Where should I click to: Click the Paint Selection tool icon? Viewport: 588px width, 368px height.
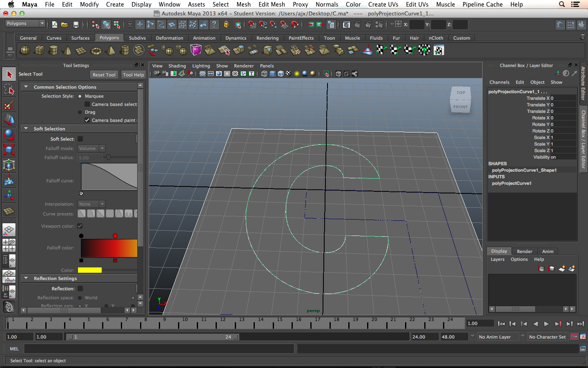(9, 105)
